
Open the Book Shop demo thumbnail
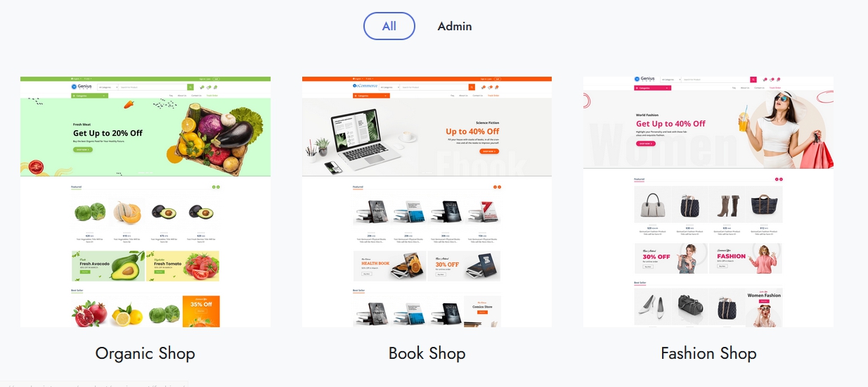pos(427,202)
